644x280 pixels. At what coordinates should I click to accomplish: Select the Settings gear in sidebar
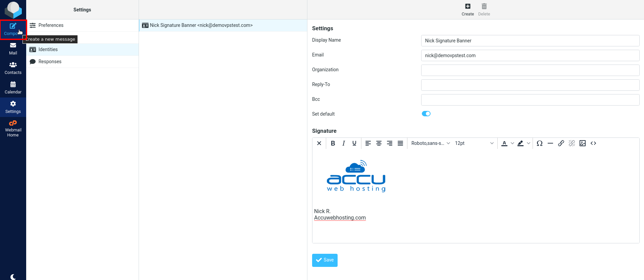pos(13,107)
